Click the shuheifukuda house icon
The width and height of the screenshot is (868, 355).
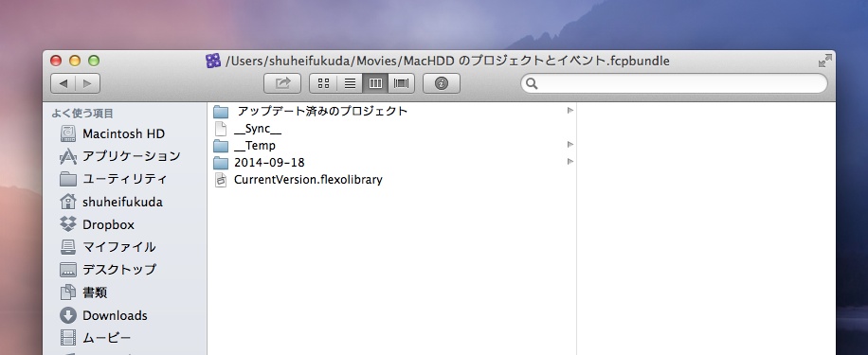pos(68,202)
